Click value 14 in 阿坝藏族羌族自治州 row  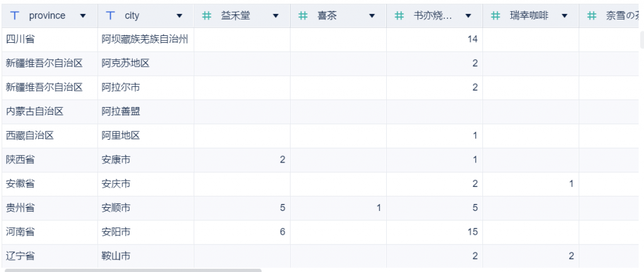point(472,40)
